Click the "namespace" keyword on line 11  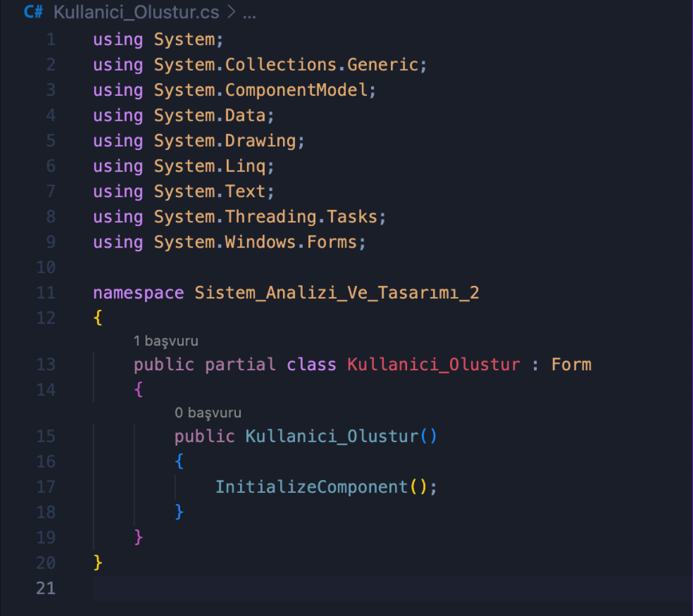(138, 293)
